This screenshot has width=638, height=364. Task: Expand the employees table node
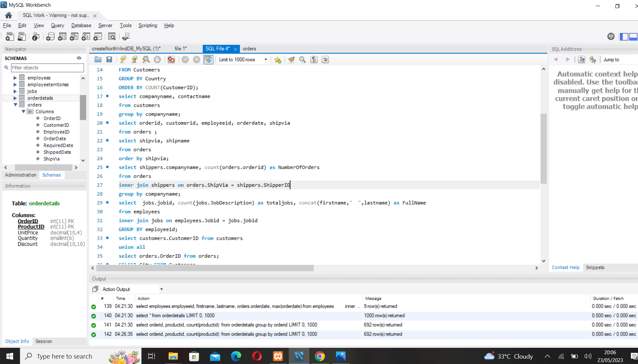click(15, 78)
